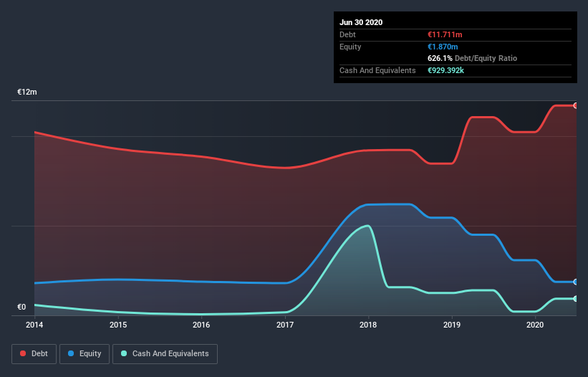Click the 626.1% Debt/Equity Ratio text
Image resolution: width=588 pixels, height=377 pixels.
[472, 58]
